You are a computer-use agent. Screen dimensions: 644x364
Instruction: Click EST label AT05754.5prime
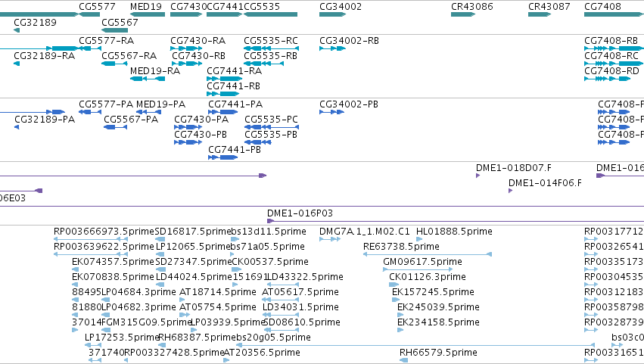(x=218, y=308)
